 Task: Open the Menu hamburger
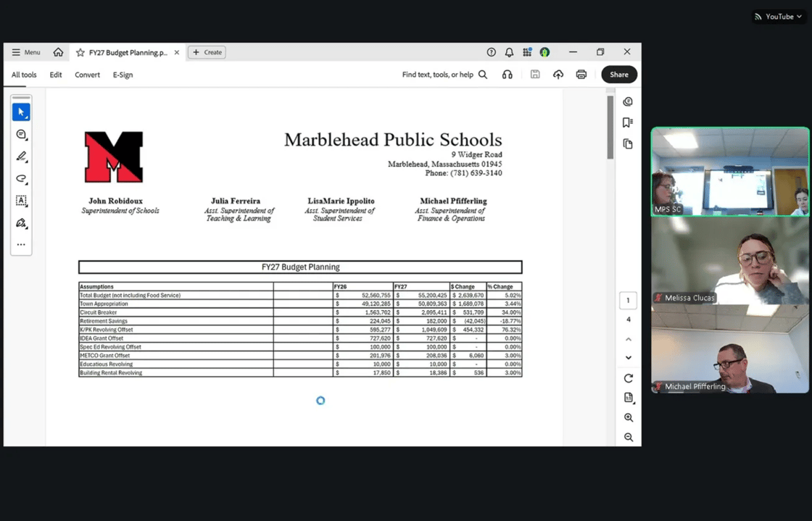point(25,52)
